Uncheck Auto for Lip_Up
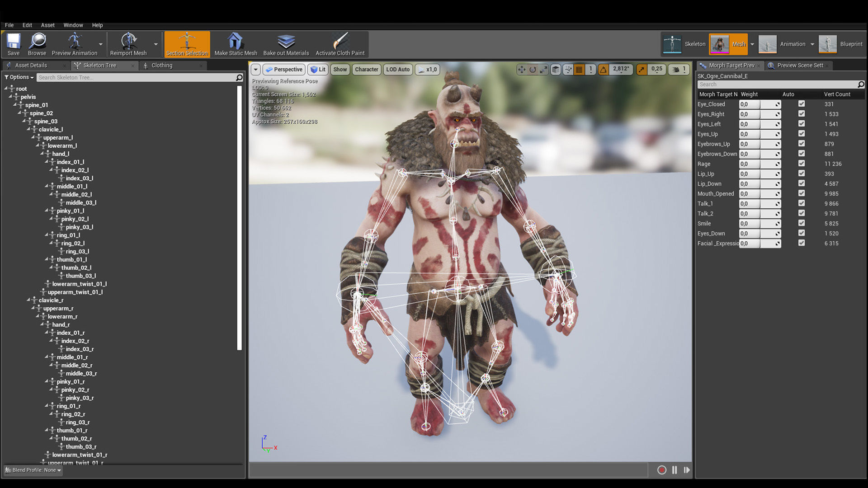The width and height of the screenshot is (868, 488). click(802, 174)
